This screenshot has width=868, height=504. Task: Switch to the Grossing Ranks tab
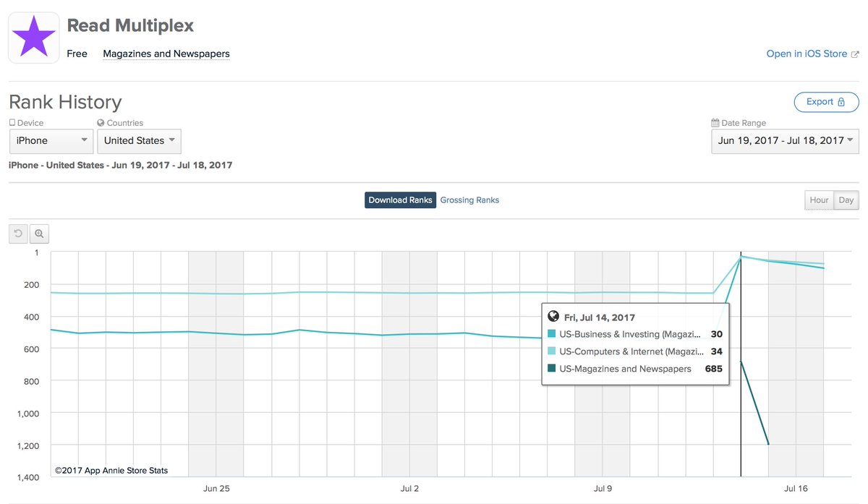(469, 200)
